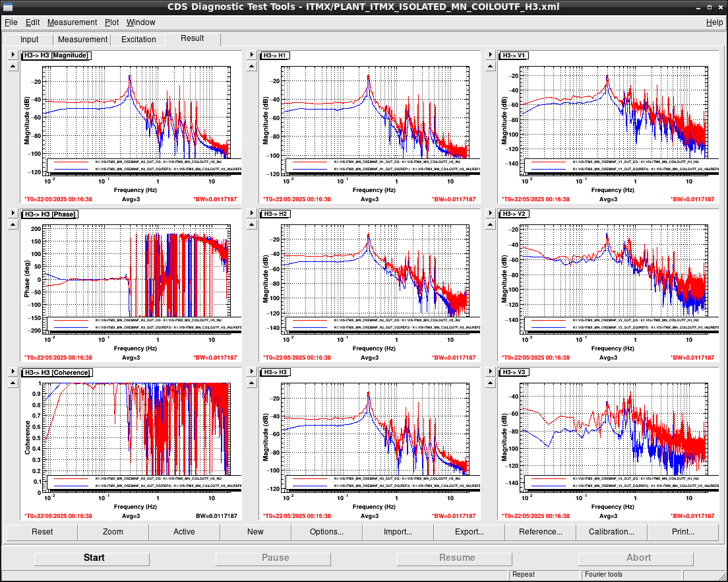Open the window menu icon in title bar
728x582 pixels.
tap(7, 7)
